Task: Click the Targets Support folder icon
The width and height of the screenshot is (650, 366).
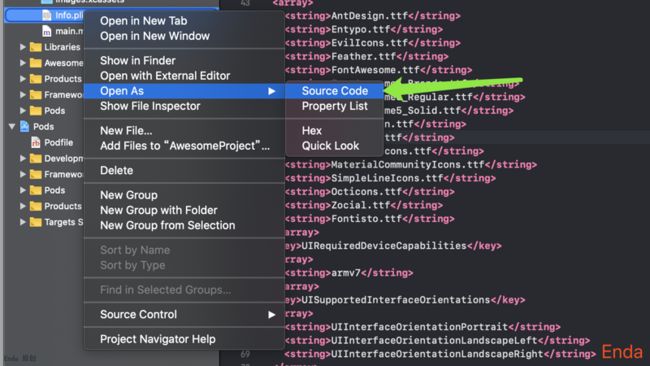Action: click(x=36, y=222)
